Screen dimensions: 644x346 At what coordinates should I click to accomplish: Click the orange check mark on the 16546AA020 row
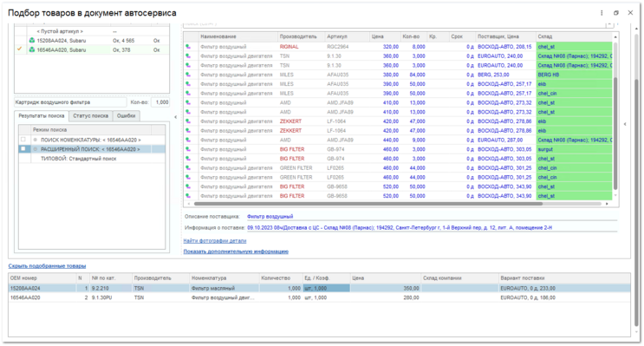[x=19, y=49]
